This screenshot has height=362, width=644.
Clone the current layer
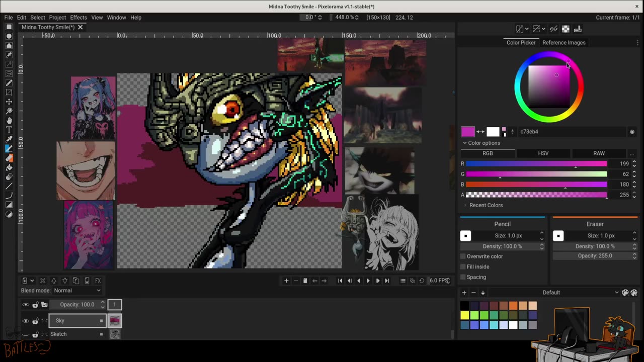(x=76, y=281)
